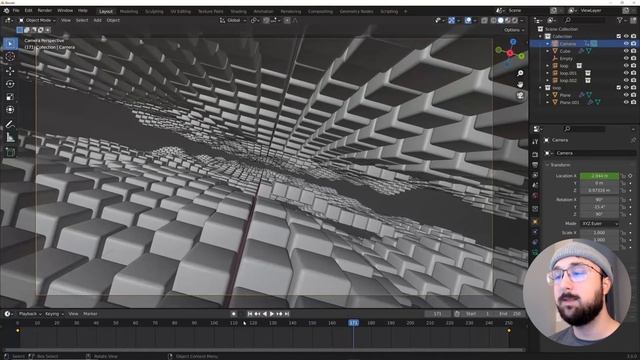Expand the Cube object in outliner
Viewport: 640px width, 360px height.
(548, 51)
